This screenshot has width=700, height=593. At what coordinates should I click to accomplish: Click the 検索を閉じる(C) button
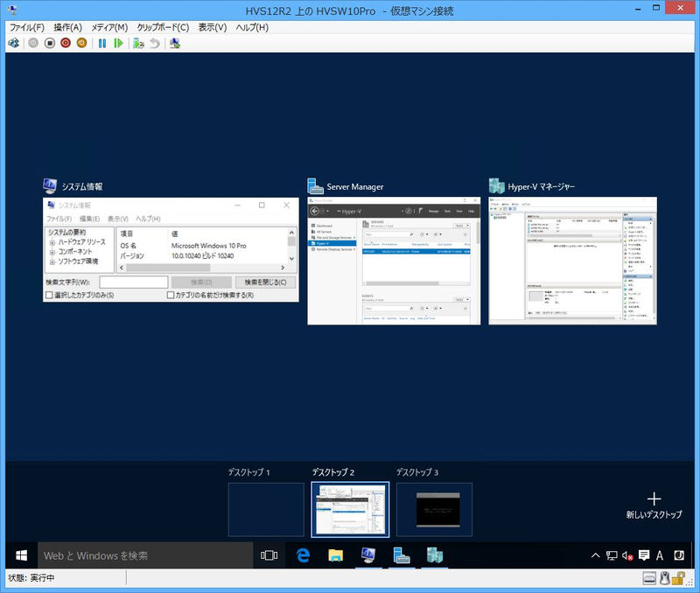[x=266, y=282]
